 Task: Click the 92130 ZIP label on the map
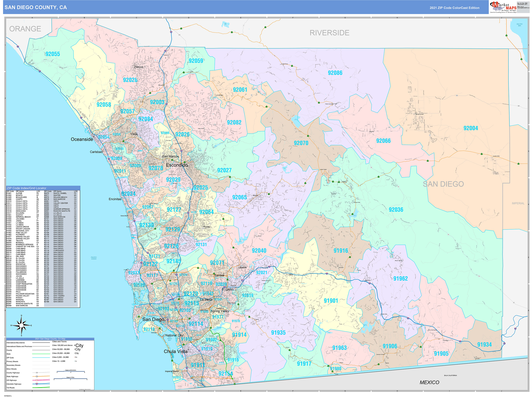pos(147,225)
